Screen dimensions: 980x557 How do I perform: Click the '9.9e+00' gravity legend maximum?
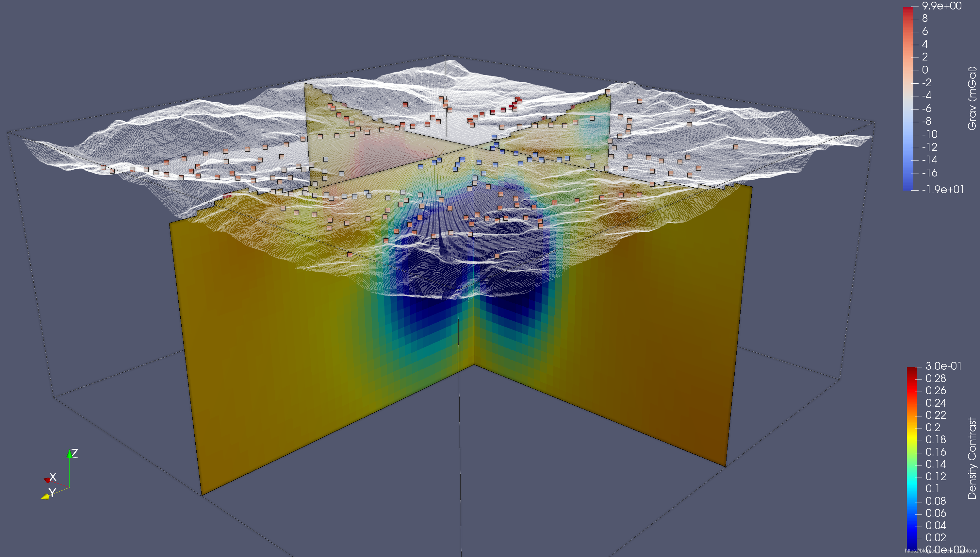[x=942, y=6]
